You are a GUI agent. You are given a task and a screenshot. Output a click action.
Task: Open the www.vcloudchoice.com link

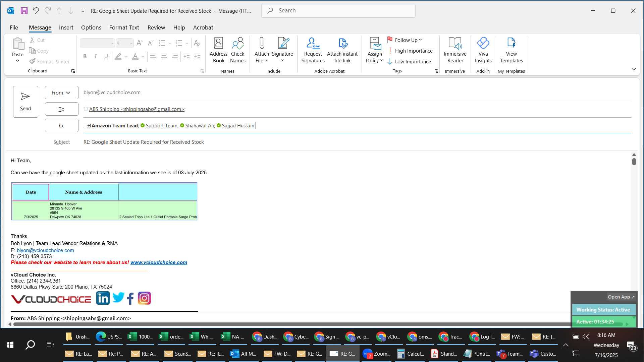159,262
